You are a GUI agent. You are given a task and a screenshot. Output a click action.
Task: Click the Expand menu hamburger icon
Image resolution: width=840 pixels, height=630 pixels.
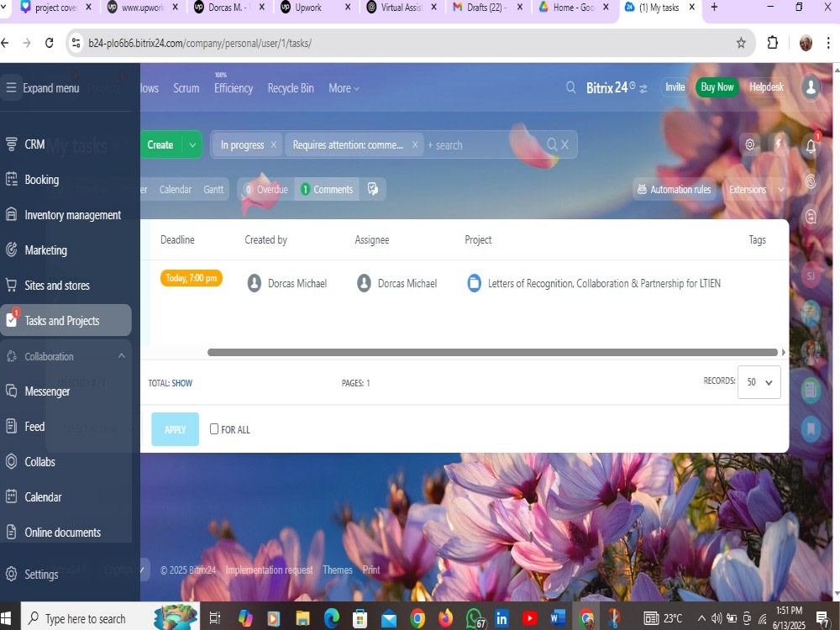pos(11,87)
